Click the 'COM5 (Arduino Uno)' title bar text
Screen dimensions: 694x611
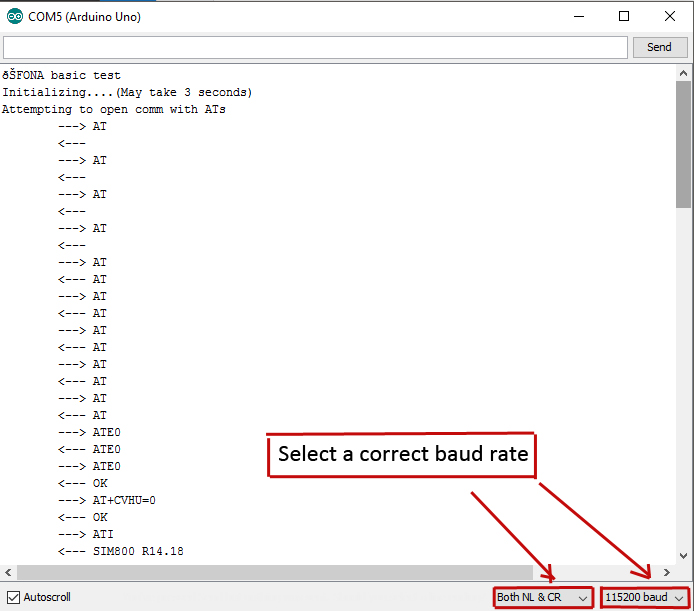[x=84, y=16]
